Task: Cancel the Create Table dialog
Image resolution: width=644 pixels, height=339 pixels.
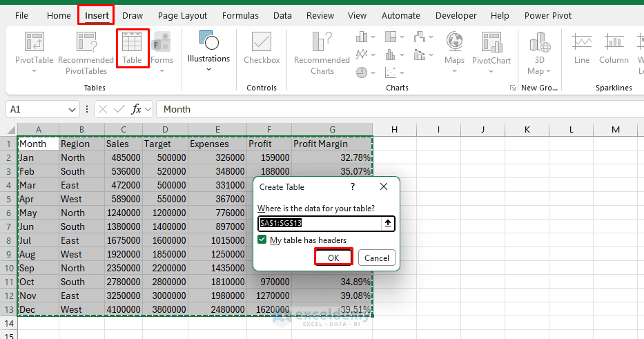Action: tap(377, 258)
